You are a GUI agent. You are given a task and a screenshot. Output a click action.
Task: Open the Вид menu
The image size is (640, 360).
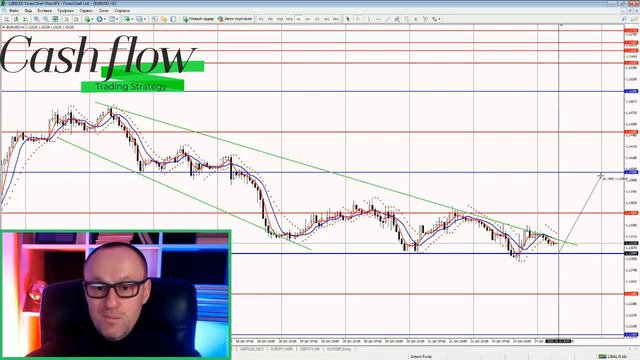(x=28, y=11)
